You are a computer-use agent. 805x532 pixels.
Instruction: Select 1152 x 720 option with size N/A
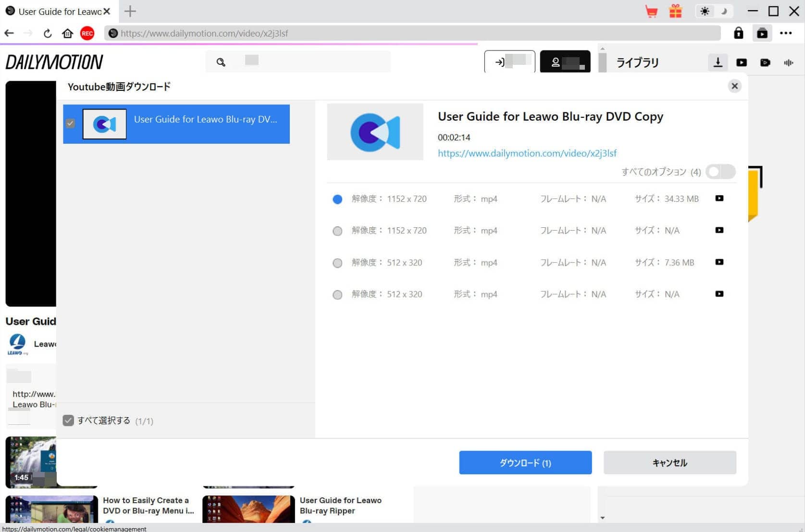click(x=337, y=231)
